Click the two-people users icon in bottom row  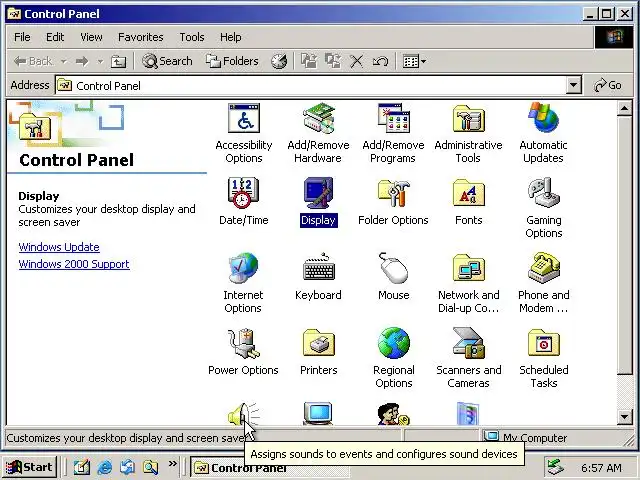click(393, 414)
